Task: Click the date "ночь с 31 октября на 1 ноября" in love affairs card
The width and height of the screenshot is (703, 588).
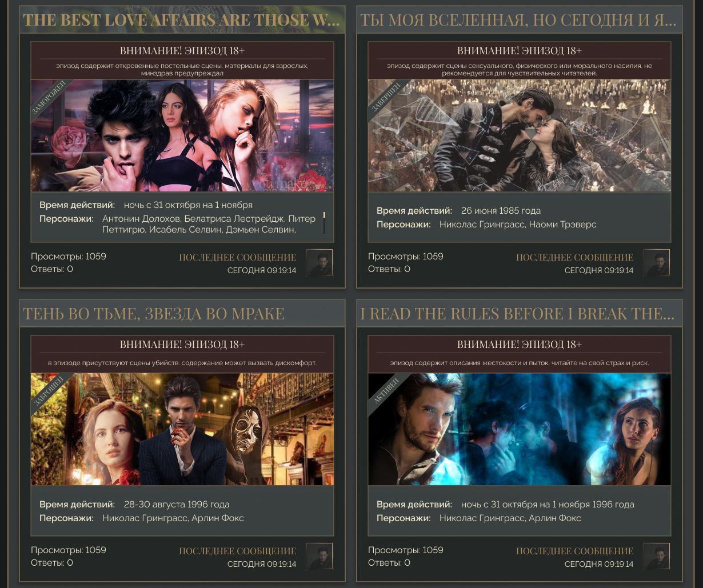Action: pyautogui.click(x=188, y=205)
